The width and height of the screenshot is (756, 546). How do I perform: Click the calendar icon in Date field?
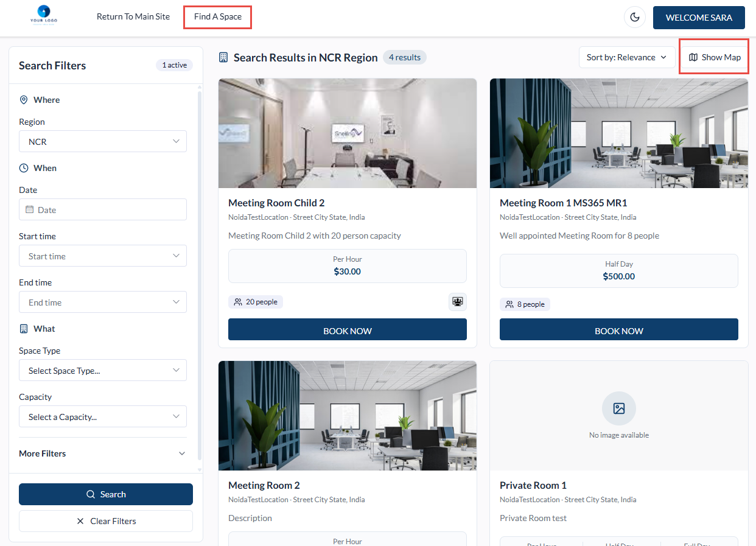29,209
